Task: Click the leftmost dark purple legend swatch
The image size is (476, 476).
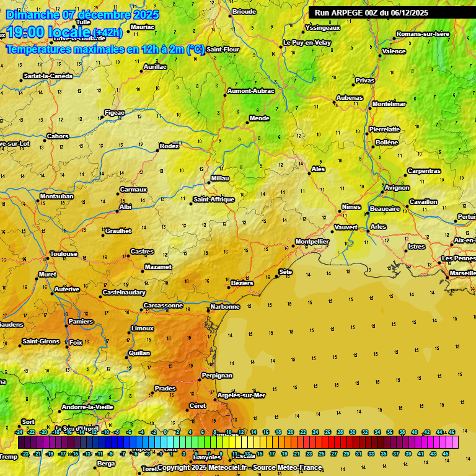Action: coord(22,442)
